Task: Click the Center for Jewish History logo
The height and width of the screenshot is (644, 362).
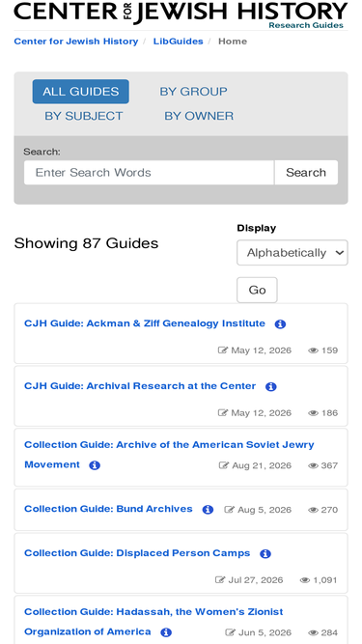Action: point(181,14)
